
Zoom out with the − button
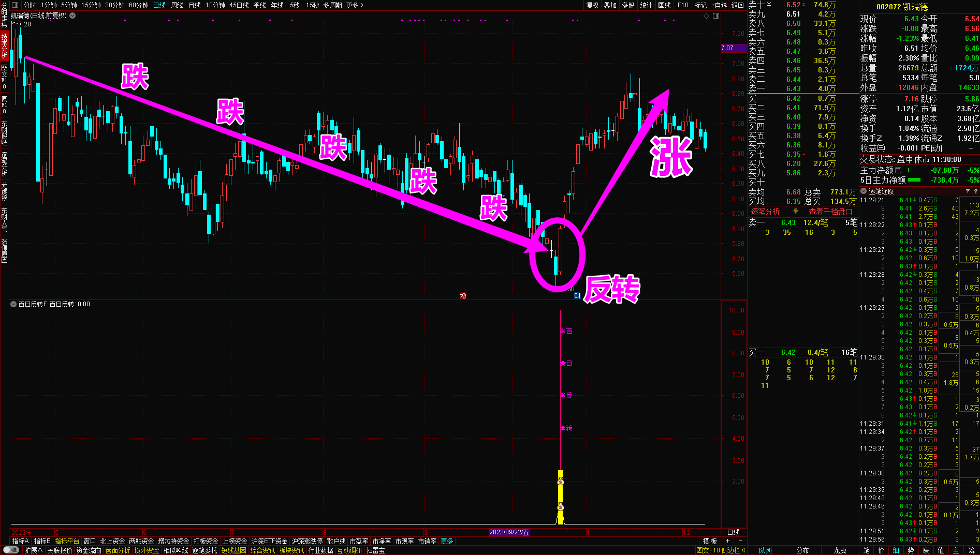click(x=739, y=541)
